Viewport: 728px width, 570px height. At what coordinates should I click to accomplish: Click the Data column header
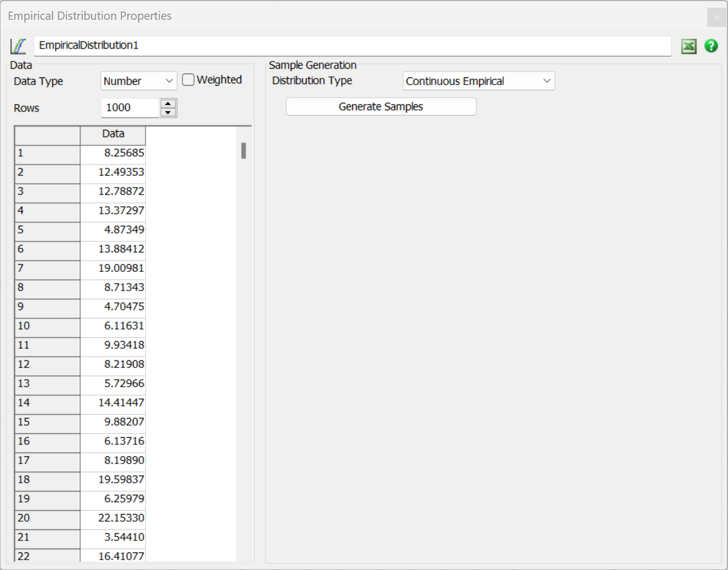[x=113, y=133]
